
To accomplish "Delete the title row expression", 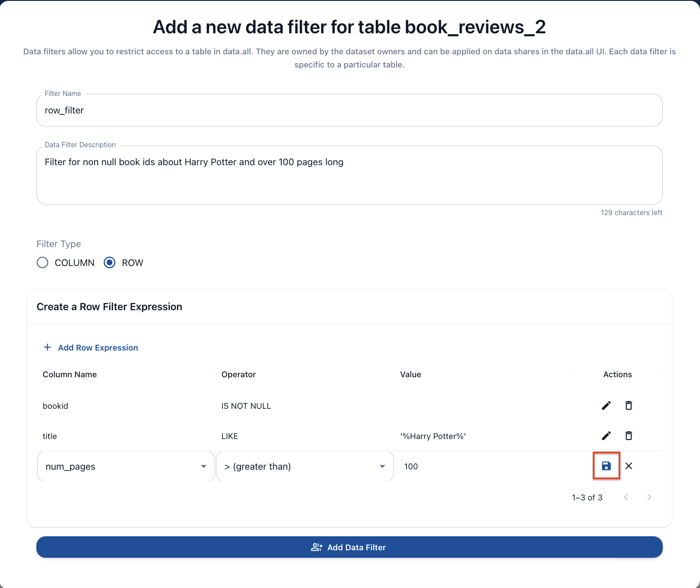I will 629,436.
